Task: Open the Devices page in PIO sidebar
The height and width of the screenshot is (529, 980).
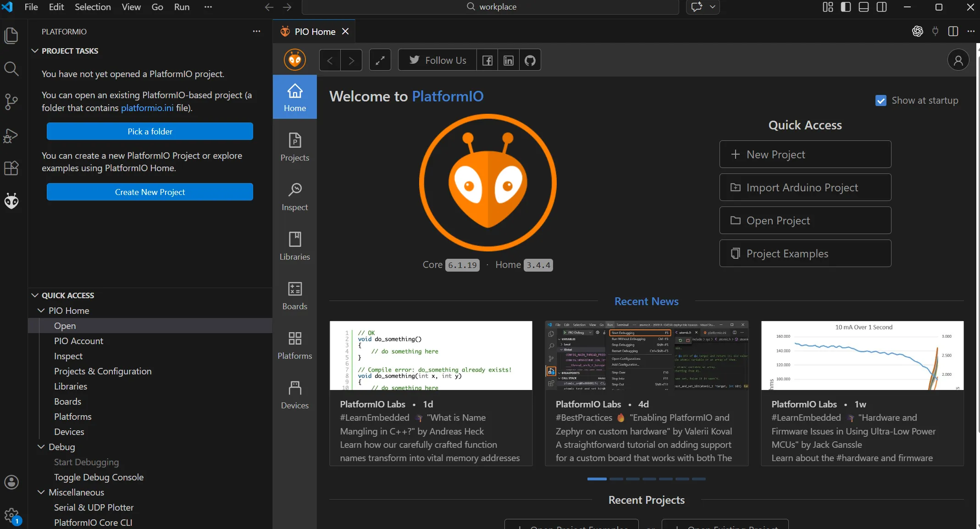Action: (294, 395)
